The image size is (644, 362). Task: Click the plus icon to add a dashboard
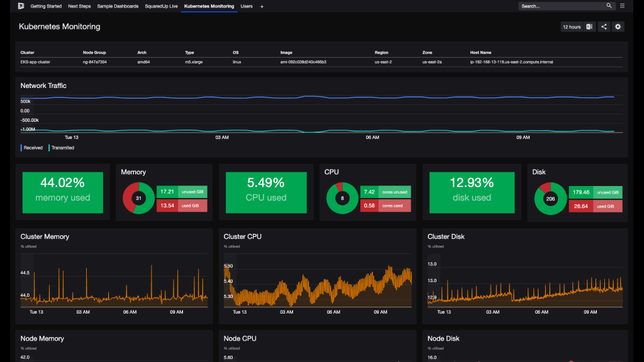pos(261,6)
